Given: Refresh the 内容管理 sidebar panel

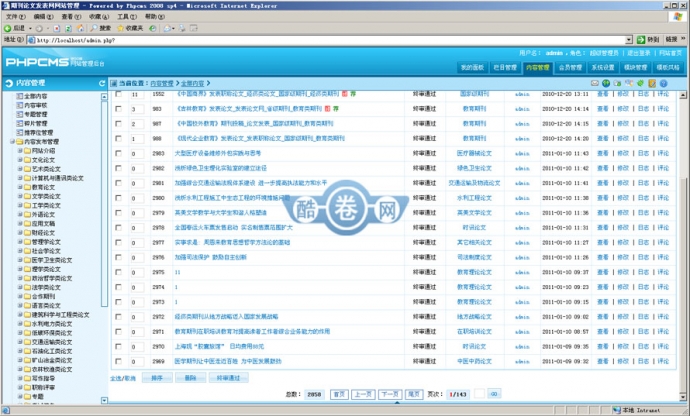Looking at the screenshot, I should point(102,83).
